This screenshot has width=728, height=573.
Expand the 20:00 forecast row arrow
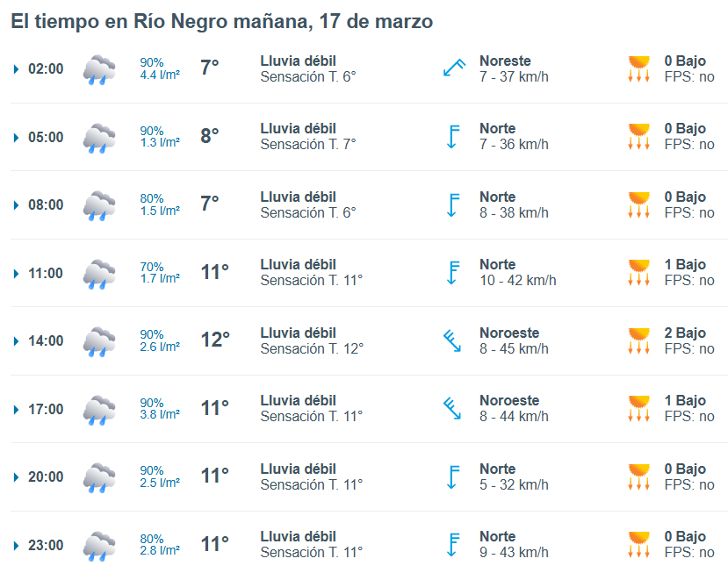(17, 477)
